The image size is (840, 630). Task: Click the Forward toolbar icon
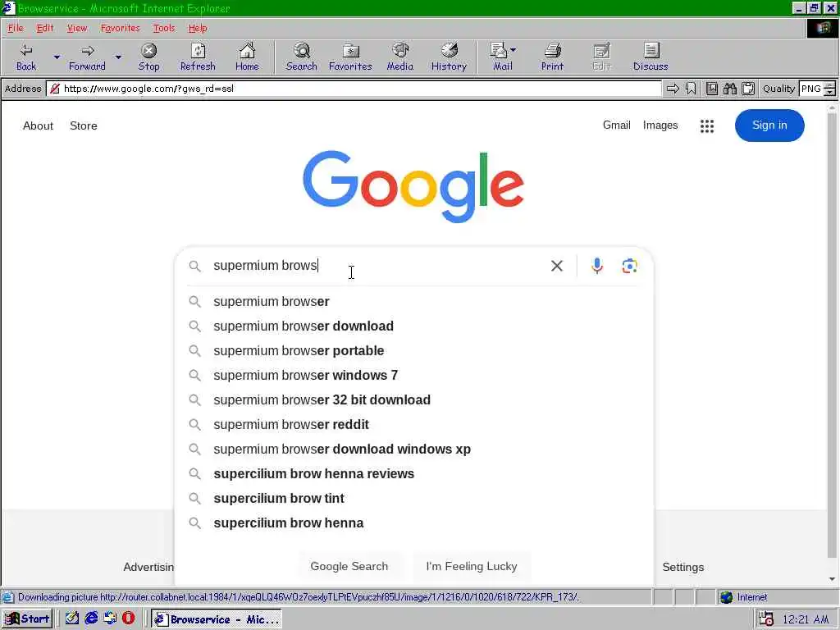(87, 57)
